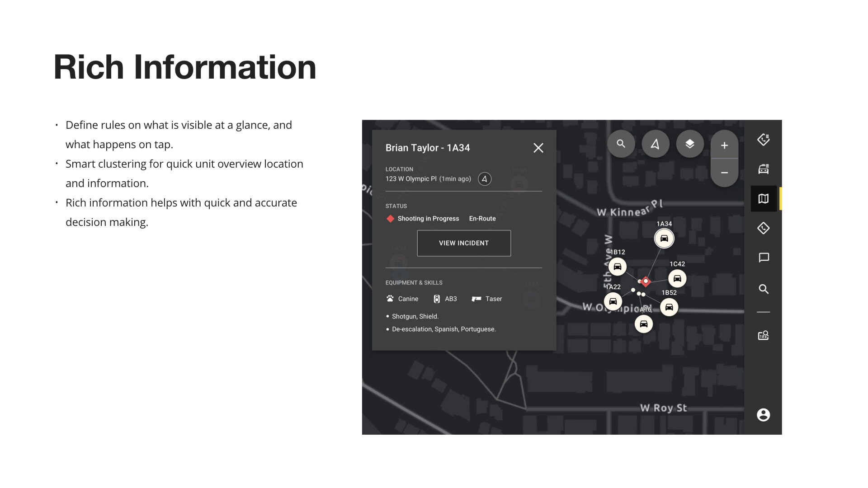Zoom in with the plus button

pos(724,145)
